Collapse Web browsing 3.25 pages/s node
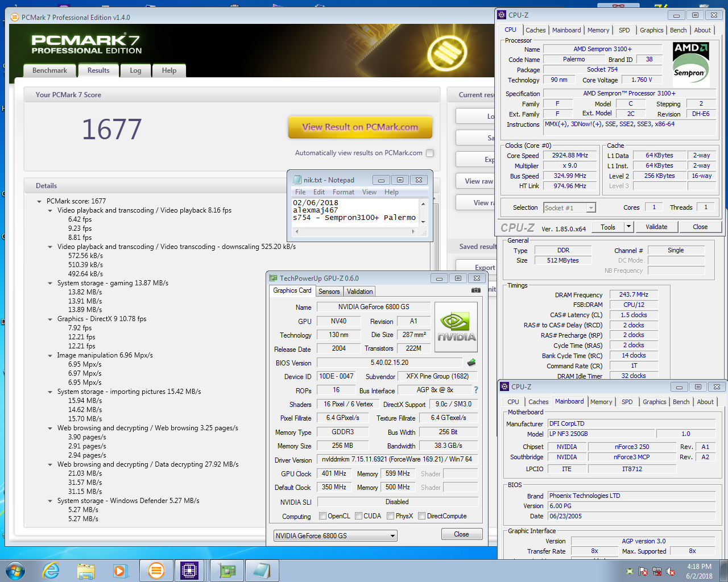The image size is (728, 582). click(x=50, y=429)
